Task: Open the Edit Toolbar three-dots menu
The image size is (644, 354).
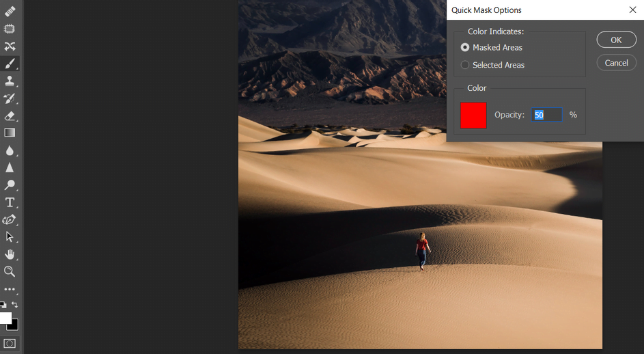Action: pos(10,289)
